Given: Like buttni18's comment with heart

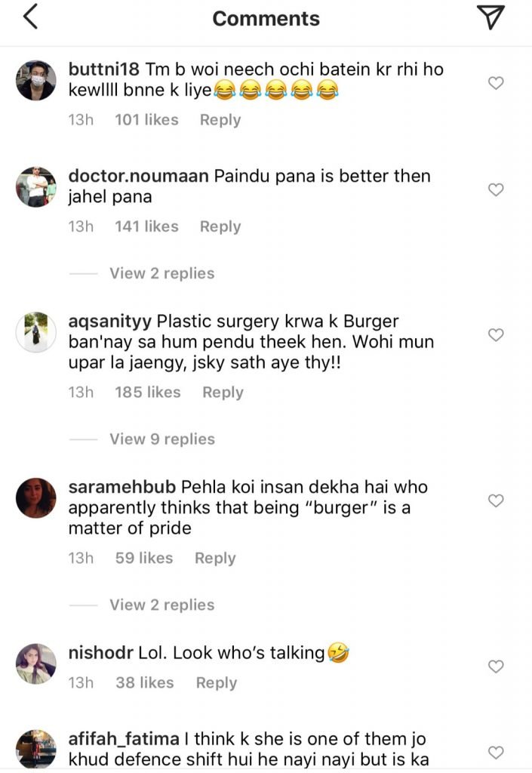Looking at the screenshot, I should (x=496, y=83).
